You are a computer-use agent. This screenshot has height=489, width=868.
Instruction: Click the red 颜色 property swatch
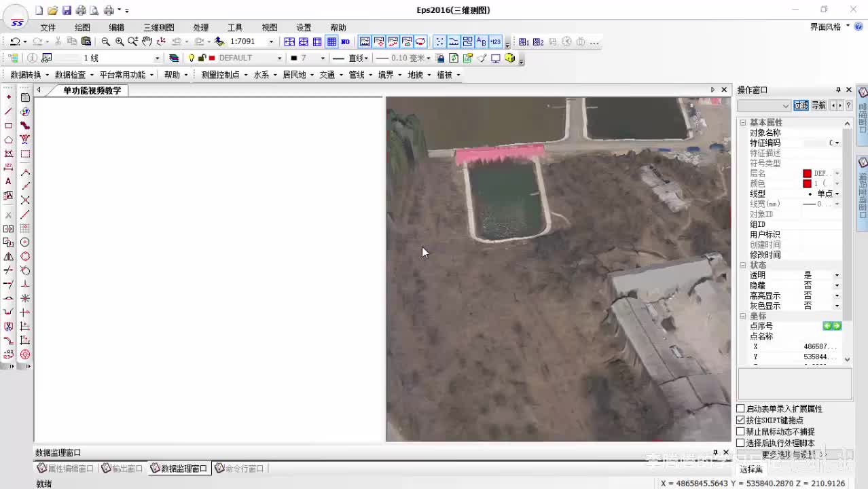(x=807, y=183)
